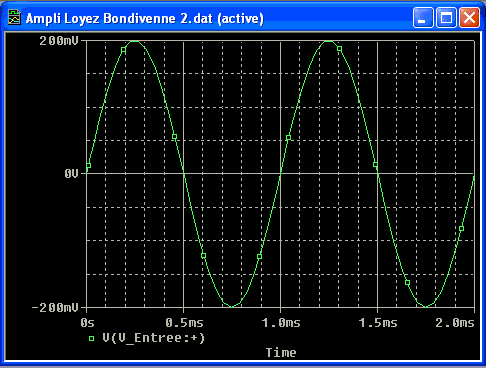The height and width of the screenshot is (368, 486).
Task: Click the trace square marker just before 1.5ms
Action: coord(375,164)
